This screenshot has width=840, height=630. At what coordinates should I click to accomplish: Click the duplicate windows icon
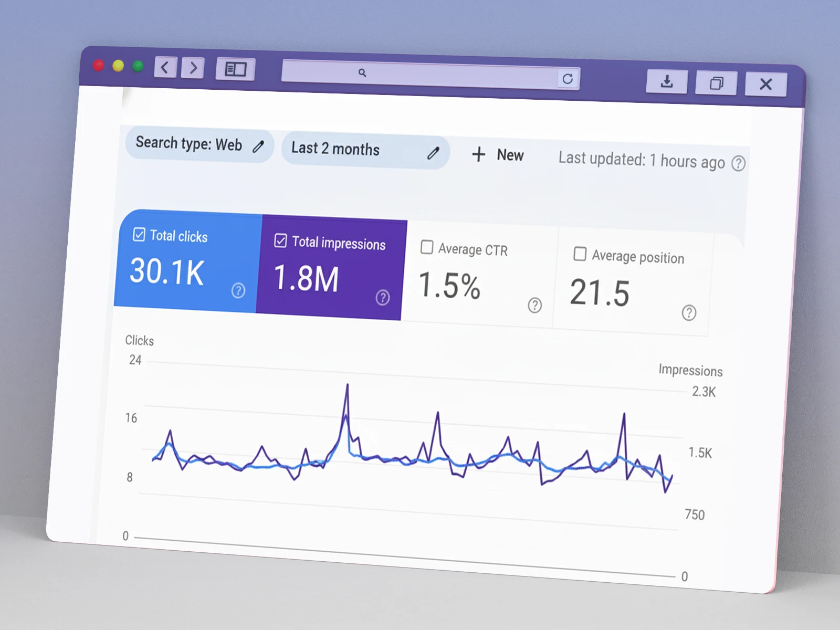click(716, 83)
